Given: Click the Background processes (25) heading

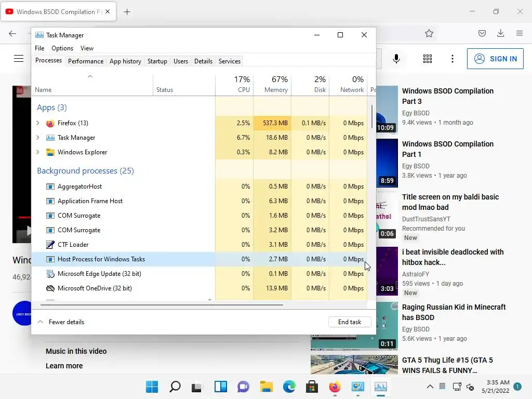Looking at the screenshot, I should pos(86,170).
